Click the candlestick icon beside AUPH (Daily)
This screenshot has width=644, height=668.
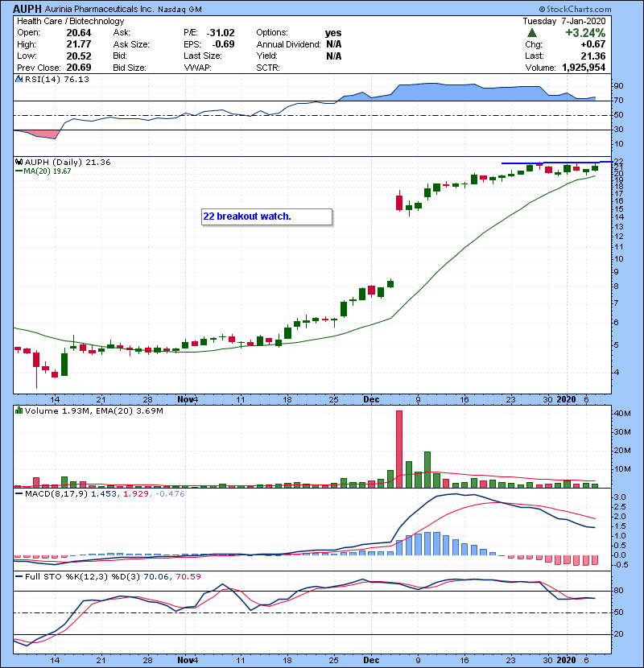coord(19,163)
